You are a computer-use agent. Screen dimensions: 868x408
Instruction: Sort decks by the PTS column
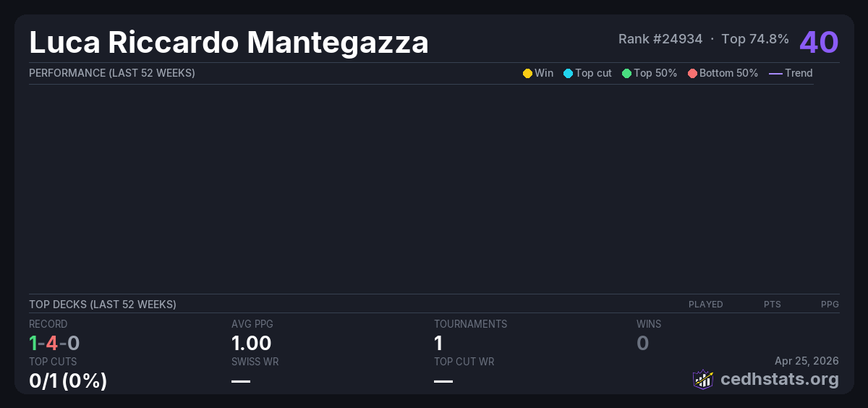point(772,305)
